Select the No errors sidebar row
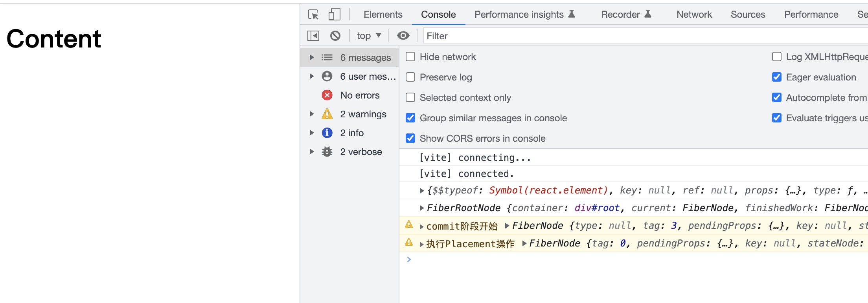The image size is (868, 303). point(350,95)
